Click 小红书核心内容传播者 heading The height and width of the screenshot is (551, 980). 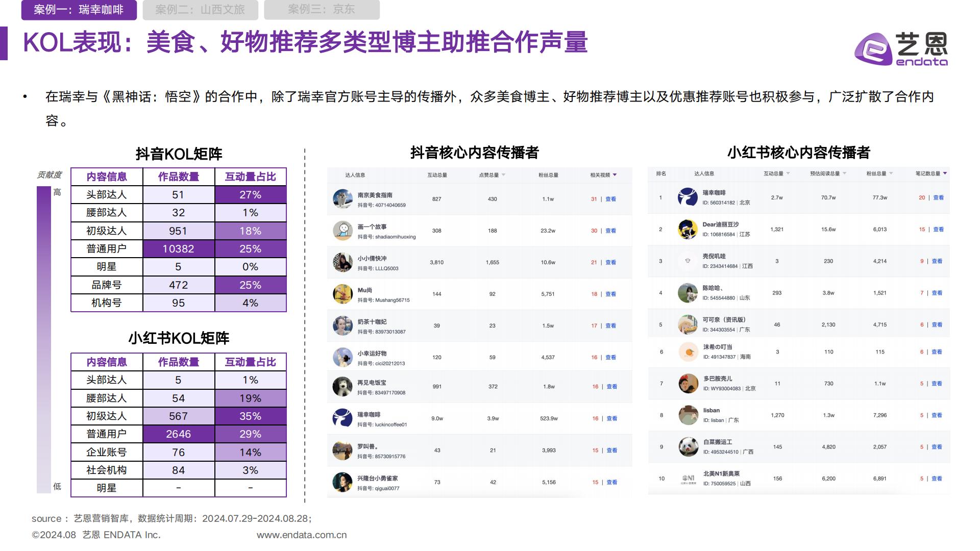(798, 153)
